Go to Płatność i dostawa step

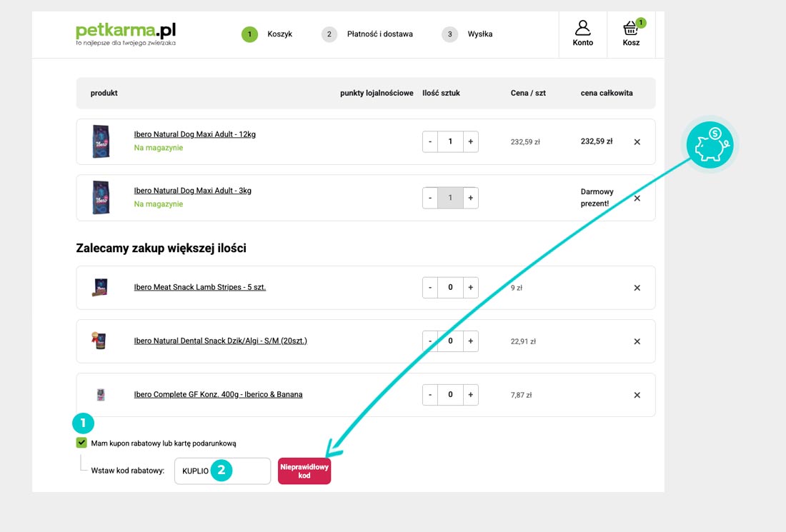point(379,34)
